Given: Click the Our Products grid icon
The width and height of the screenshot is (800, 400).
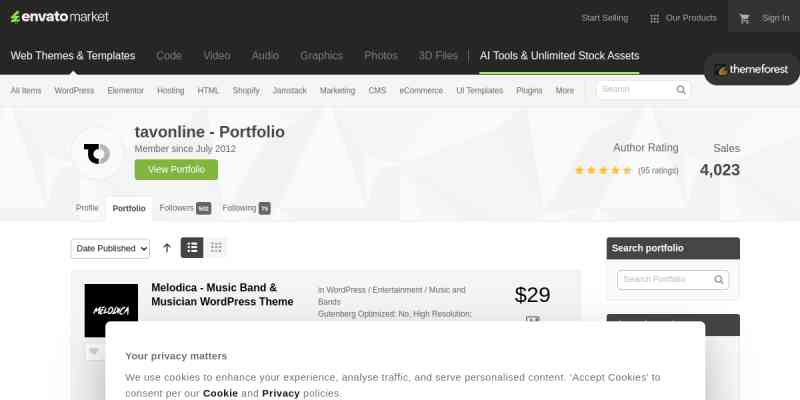Looking at the screenshot, I should (x=654, y=19).
